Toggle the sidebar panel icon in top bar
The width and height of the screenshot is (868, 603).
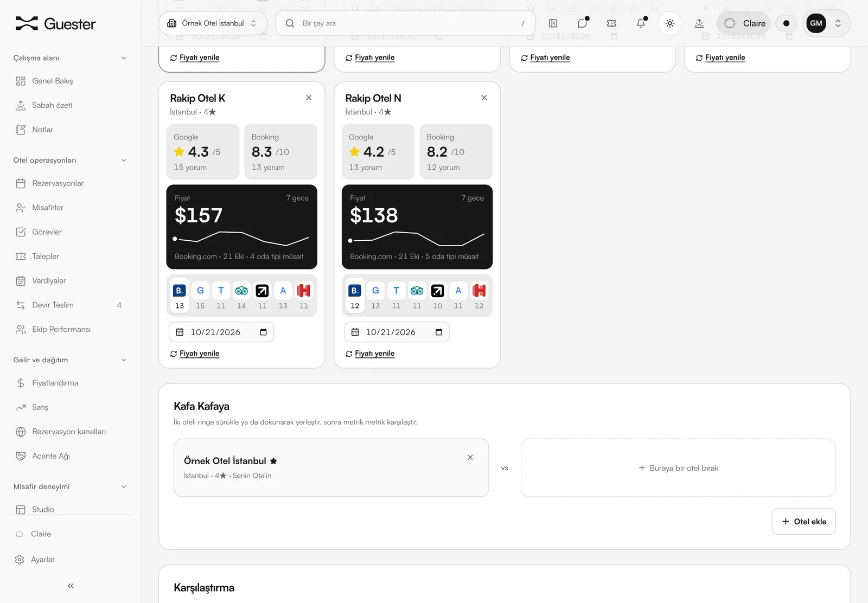(553, 23)
